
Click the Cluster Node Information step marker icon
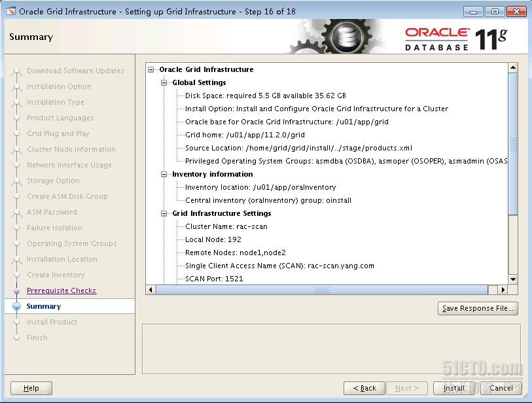(x=16, y=150)
